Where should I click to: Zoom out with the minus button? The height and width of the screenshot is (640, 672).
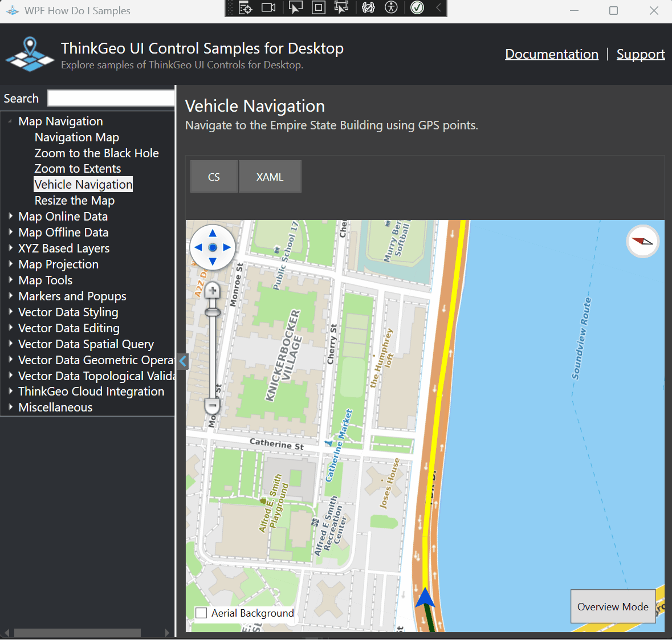click(213, 405)
